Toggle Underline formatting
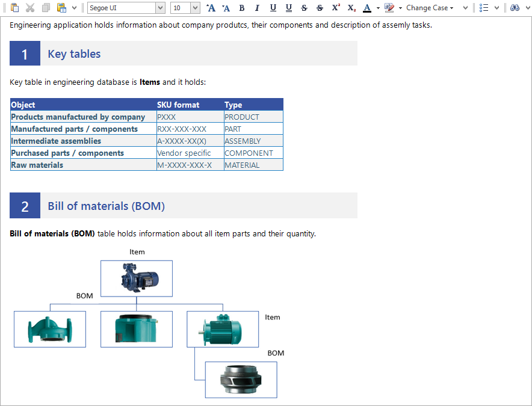Image resolution: width=532 pixels, height=406 pixels. tap(273, 8)
